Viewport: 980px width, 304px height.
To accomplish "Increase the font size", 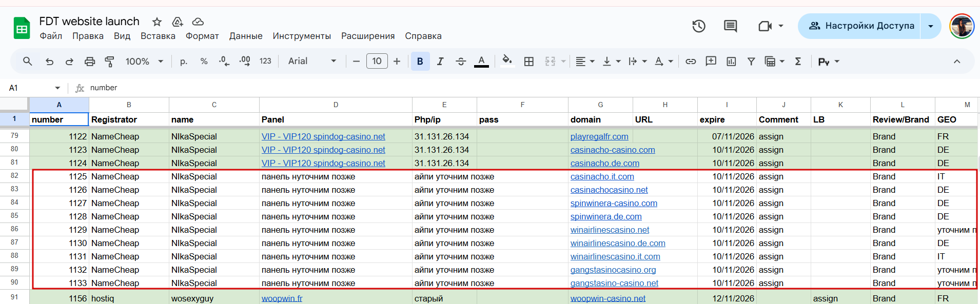I will click(397, 62).
